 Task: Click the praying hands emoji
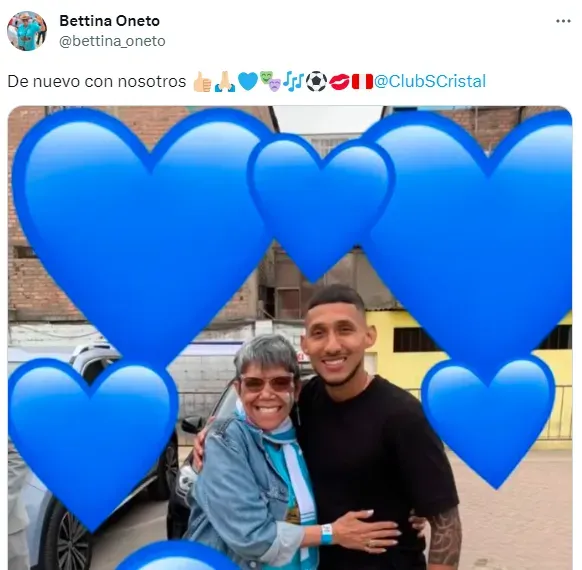tap(225, 82)
